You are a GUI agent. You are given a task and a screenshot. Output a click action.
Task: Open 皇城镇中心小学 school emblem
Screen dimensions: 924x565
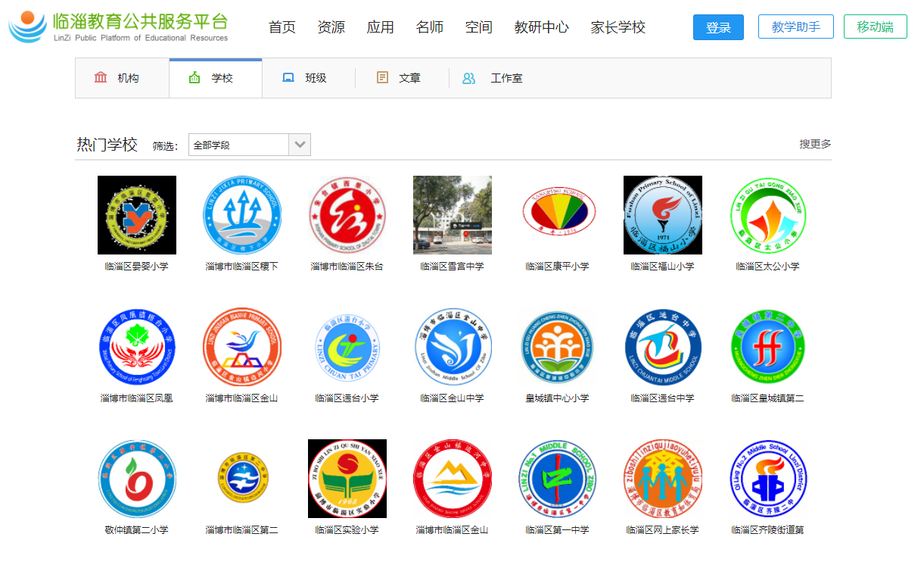[x=558, y=347]
